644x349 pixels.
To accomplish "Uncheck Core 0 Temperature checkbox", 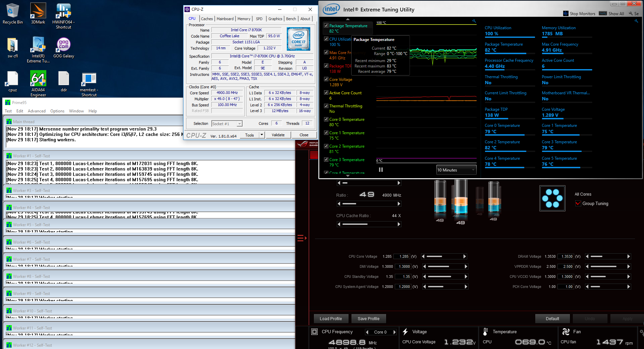I will click(x=326, y=119).
